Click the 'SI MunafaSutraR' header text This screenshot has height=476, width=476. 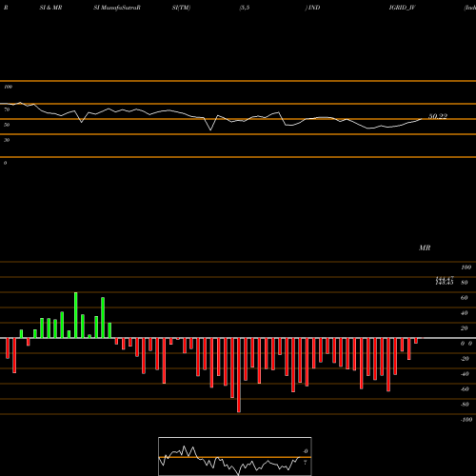coord(117,8)
